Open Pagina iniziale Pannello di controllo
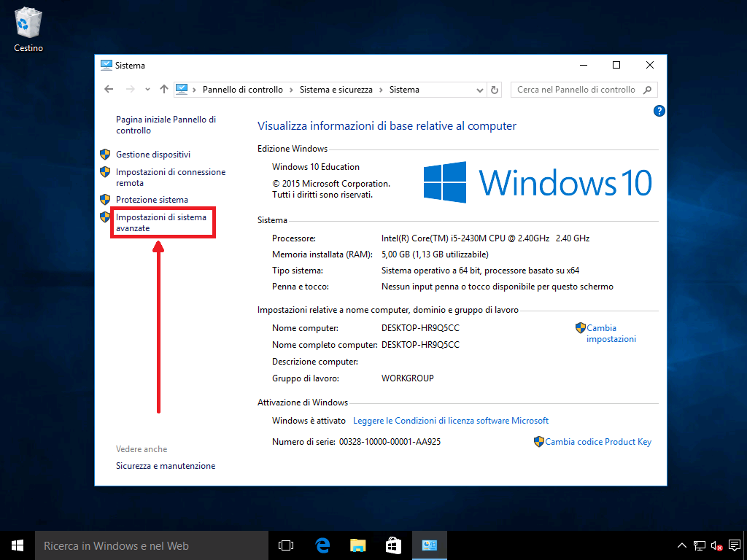747x560 pixels. [x=166, y=125]
